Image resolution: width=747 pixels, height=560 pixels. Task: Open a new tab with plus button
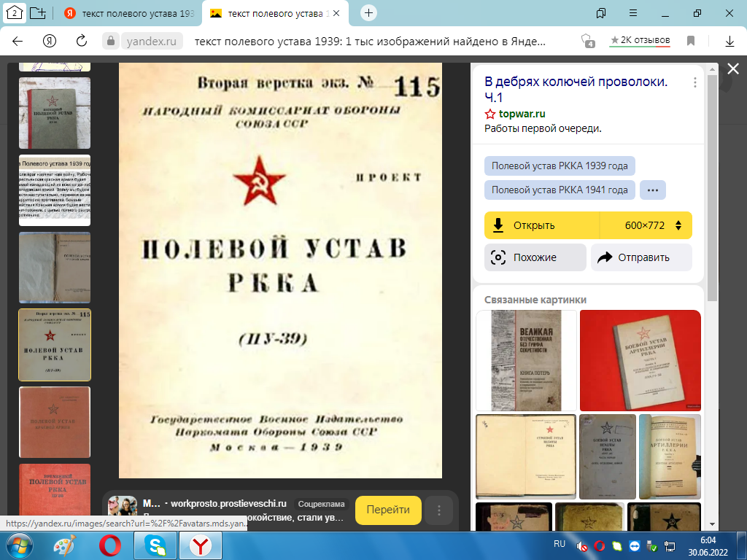click(x=368, y=13)
